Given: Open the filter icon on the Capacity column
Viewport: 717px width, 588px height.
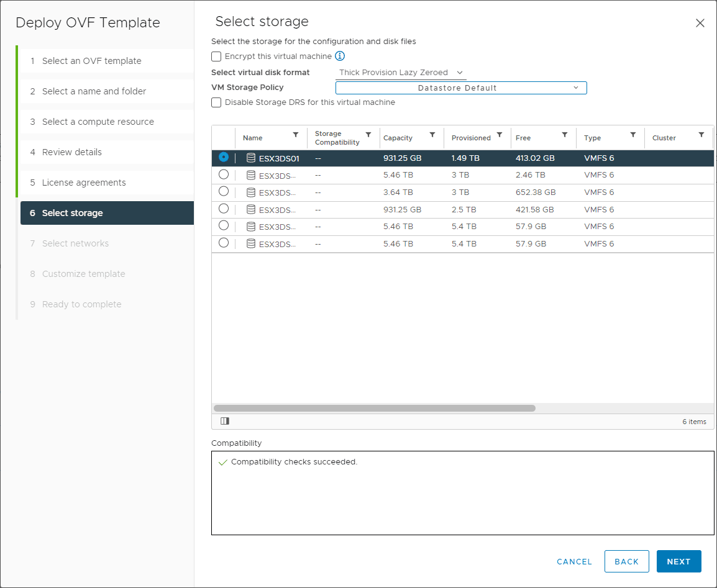Looking at the screenshot, I should click(432, 134).
